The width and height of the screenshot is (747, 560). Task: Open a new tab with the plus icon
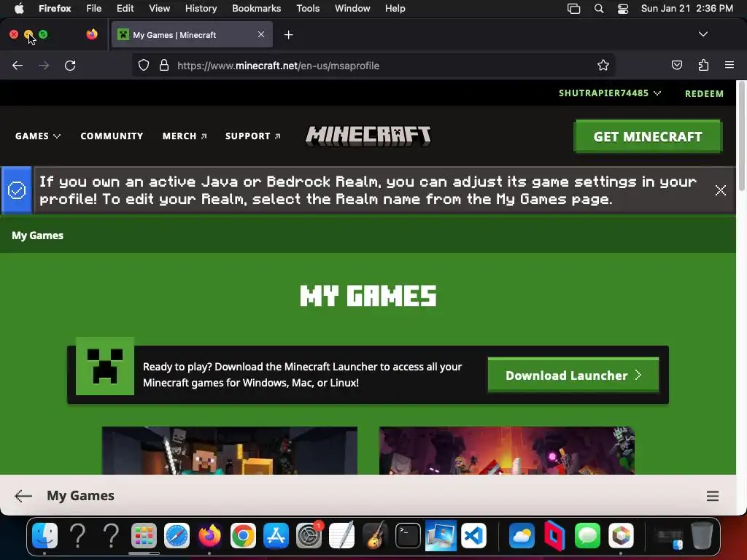(288, 35)
